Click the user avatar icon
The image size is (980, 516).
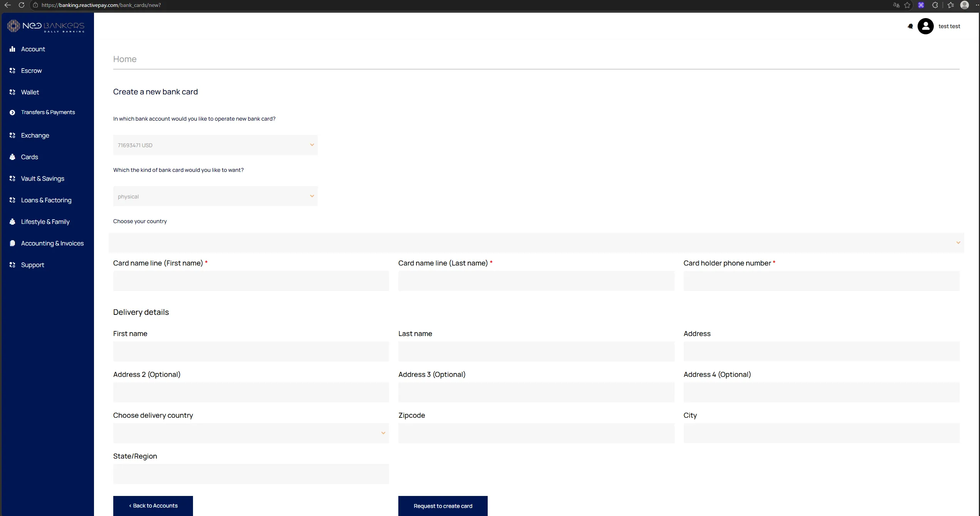click(926, 26)
